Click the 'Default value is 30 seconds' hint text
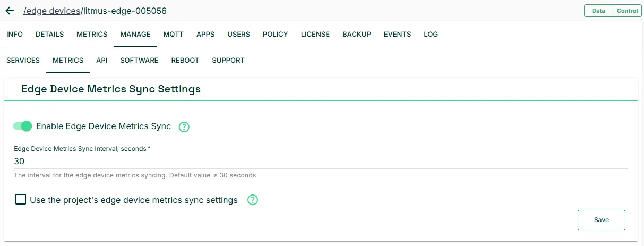Image resolution: width=644 pixels, height=246 pixels. point(212,175)
